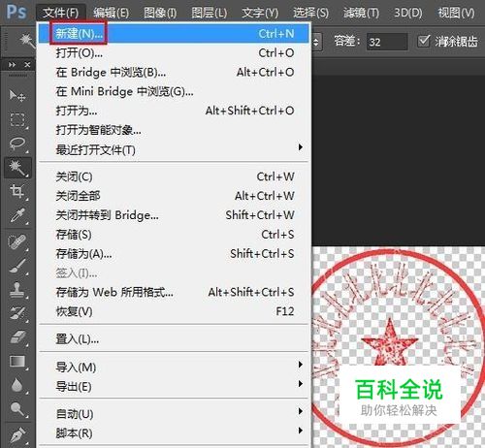Open the 滤镜(T) menu

(361, 13)
